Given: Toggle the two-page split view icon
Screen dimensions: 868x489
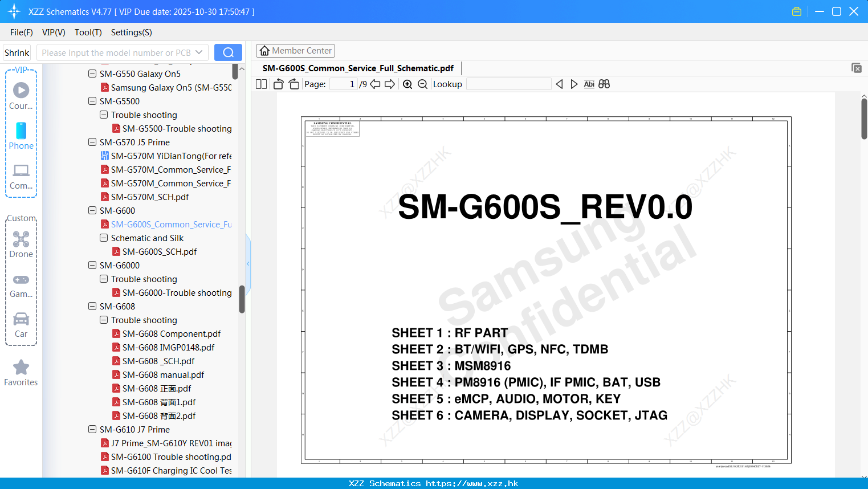Looking at the screenshot, I should [261, 84].
